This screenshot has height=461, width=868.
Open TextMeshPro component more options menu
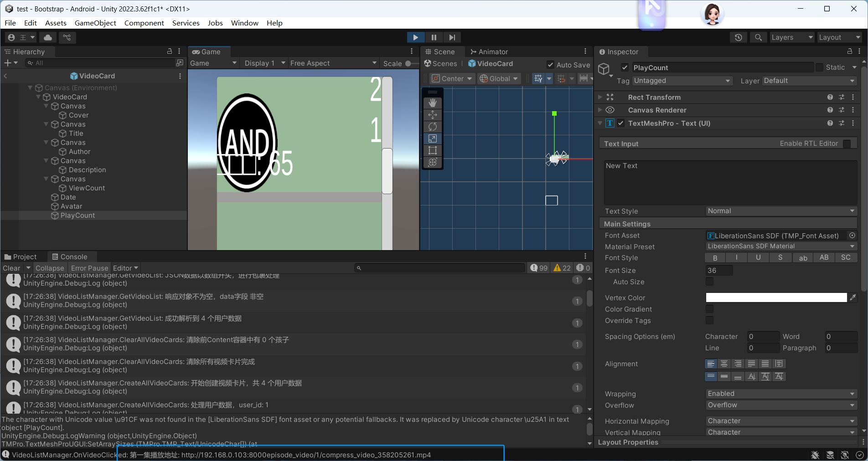pos(853,123)
